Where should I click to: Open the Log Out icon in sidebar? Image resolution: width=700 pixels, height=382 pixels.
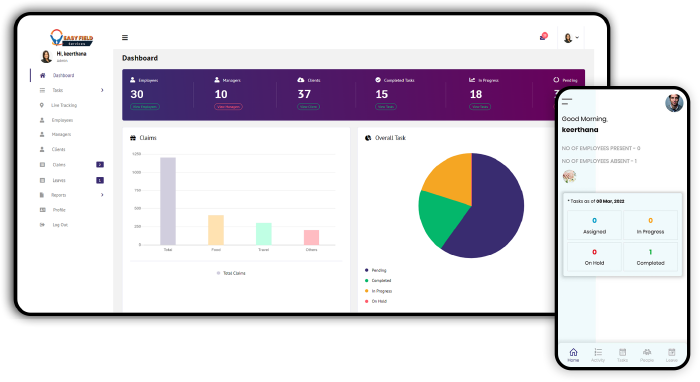42,224
